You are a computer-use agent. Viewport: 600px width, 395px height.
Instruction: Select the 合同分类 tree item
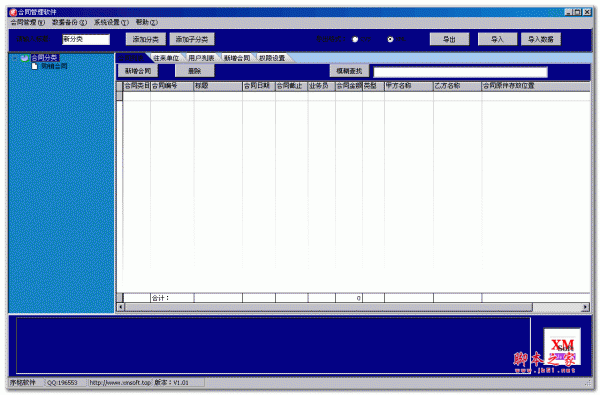(x=44, y=58)
